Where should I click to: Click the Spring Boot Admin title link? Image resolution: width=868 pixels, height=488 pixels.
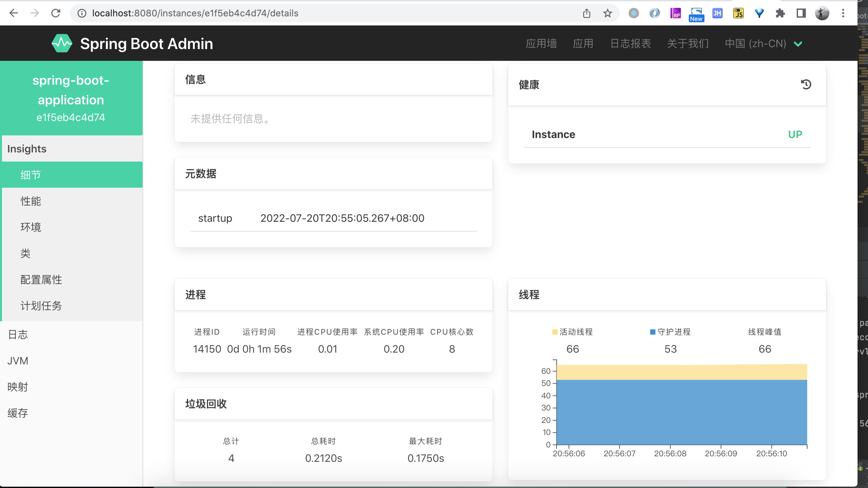coord(147,44)
